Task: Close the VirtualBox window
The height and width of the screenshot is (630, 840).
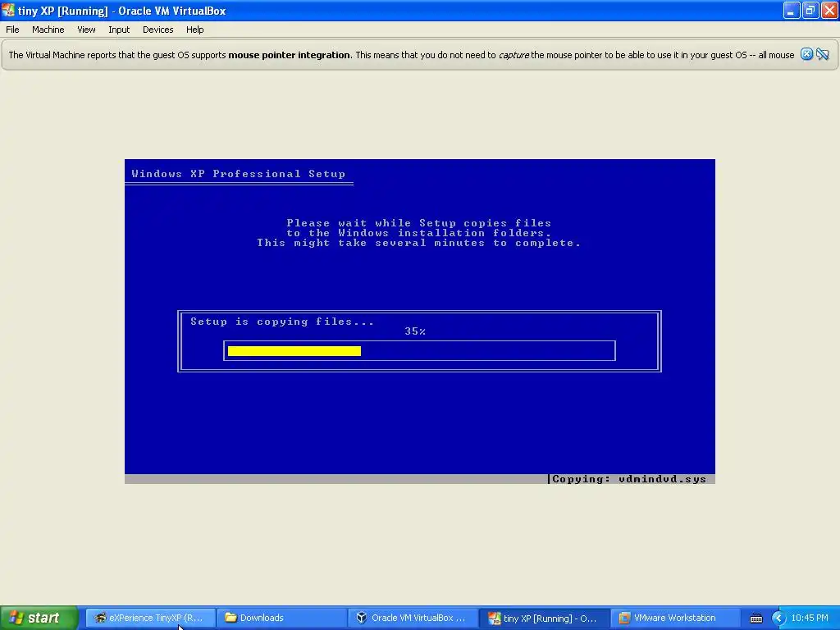Action: pyautogui.click(x=829, y=10)
